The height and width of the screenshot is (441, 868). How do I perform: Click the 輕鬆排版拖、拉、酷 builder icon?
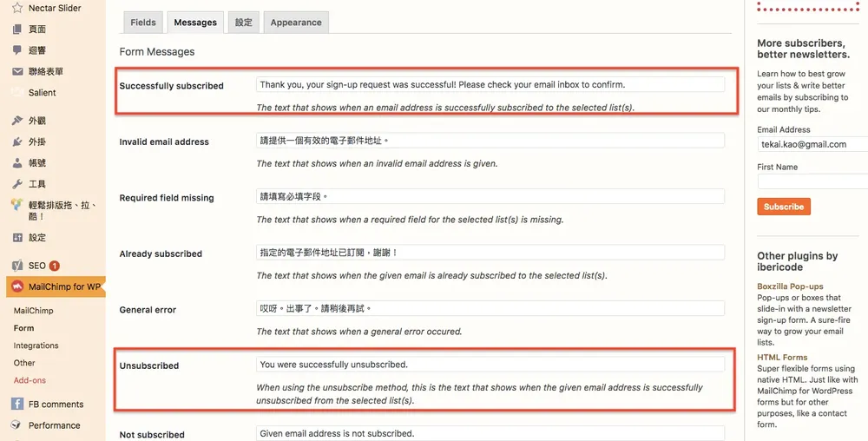[17, 205]
